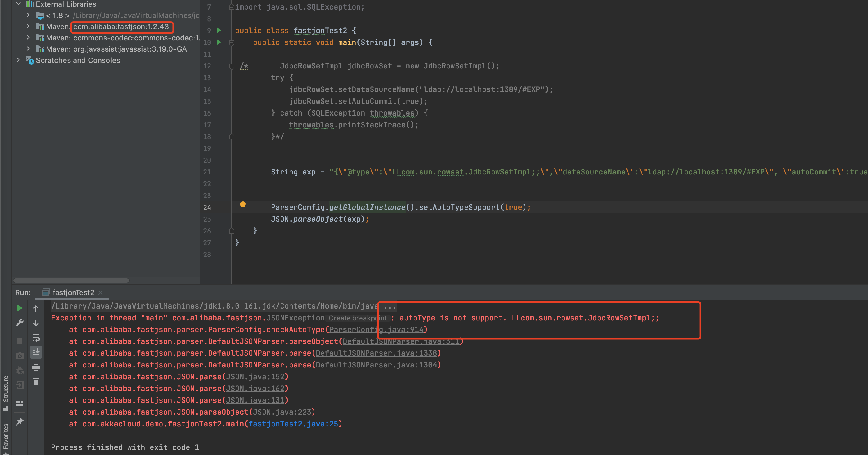Click the up arrow stack trace icon

[x=36, y=308]
